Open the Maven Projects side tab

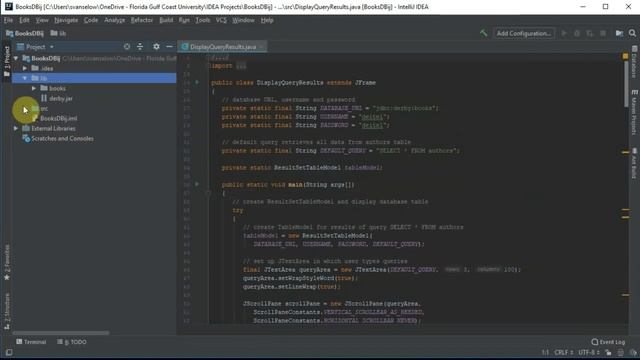(x=635, y=112)
